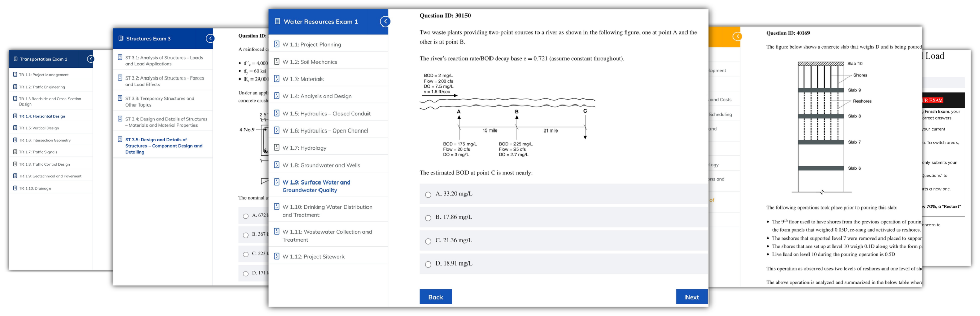Choose option C. 21.36 mg/L
Image resolution: width=980 pixels, height=316 pixels.
[428, 241]
